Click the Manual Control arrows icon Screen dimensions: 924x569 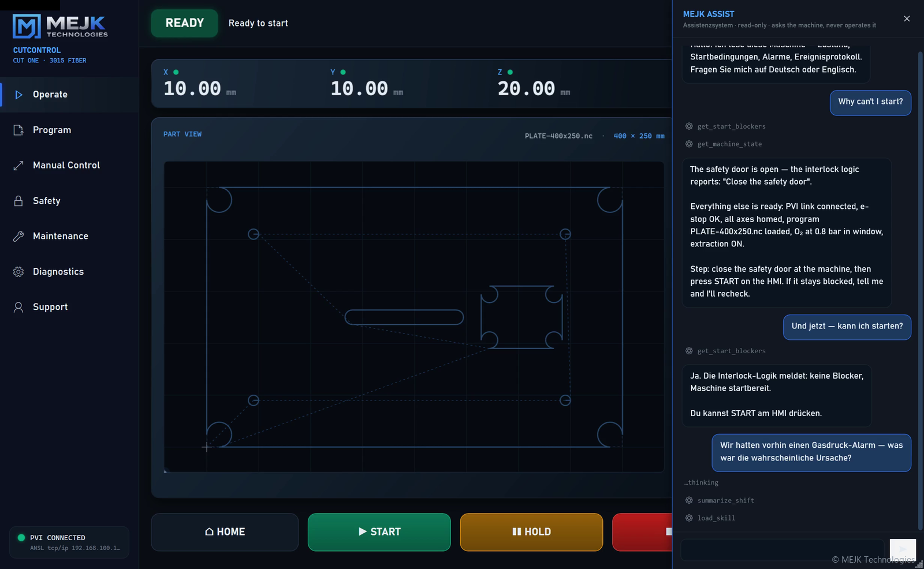point(18,166)
